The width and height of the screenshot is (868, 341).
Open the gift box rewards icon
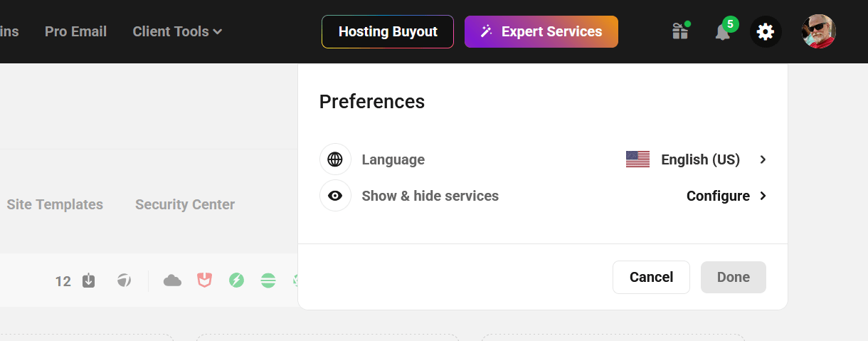pyautogui.click(x=680, y=31)
